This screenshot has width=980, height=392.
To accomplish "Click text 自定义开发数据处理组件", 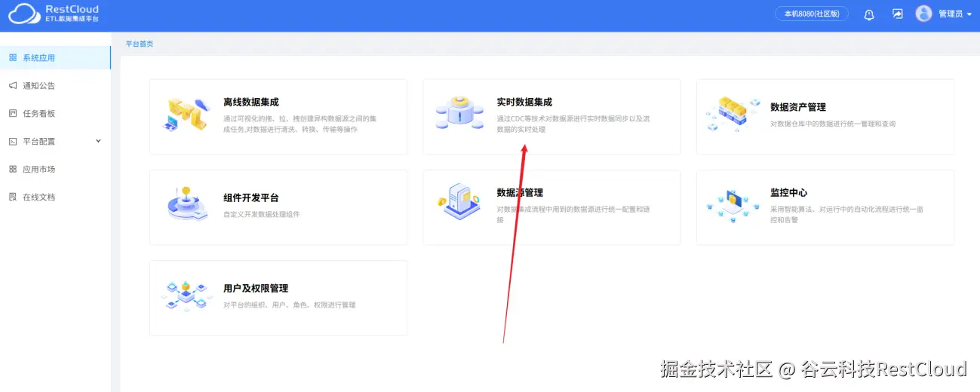I will (261, 215).
